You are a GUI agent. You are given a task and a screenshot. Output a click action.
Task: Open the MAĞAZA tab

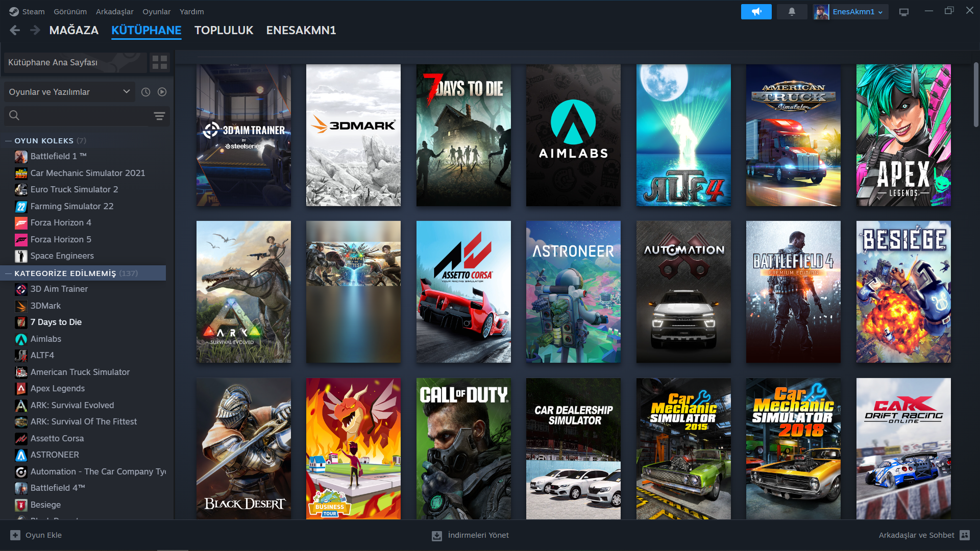click(73, 30)
